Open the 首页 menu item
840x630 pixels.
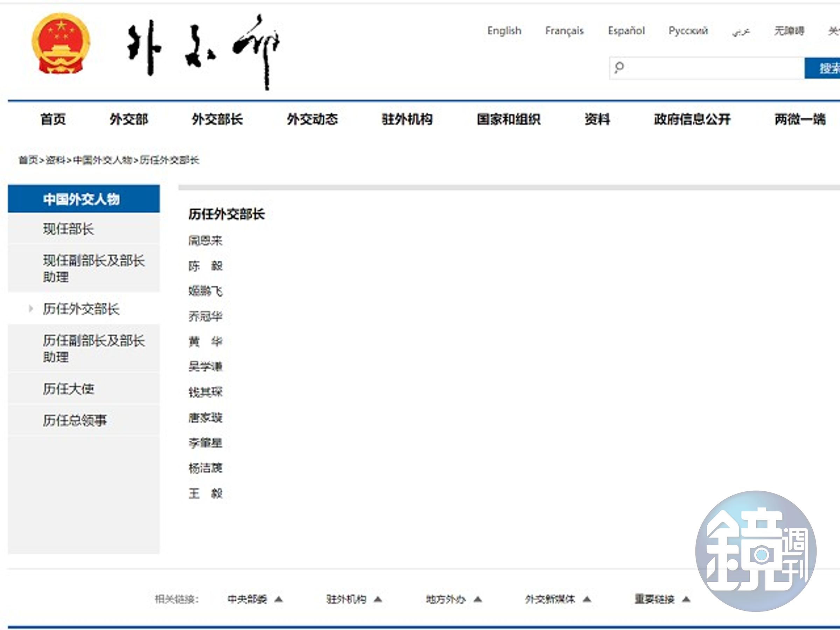pyautogui.click(x=53, y=119)
